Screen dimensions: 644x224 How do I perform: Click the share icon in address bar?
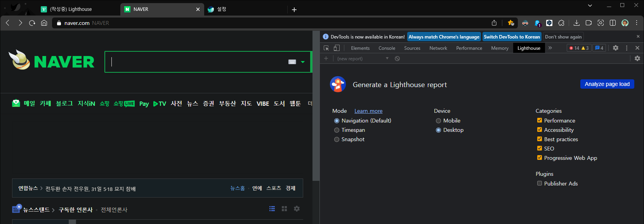click(494, 23)
